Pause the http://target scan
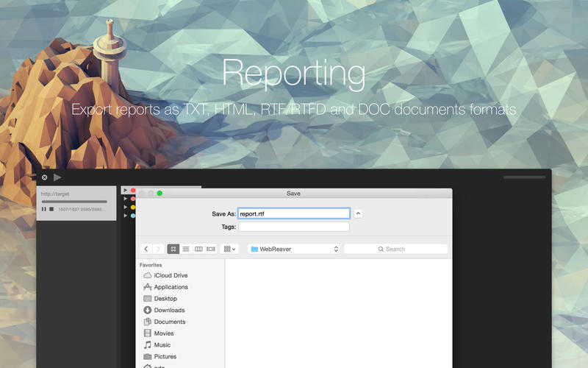 (x=44, y=209)
